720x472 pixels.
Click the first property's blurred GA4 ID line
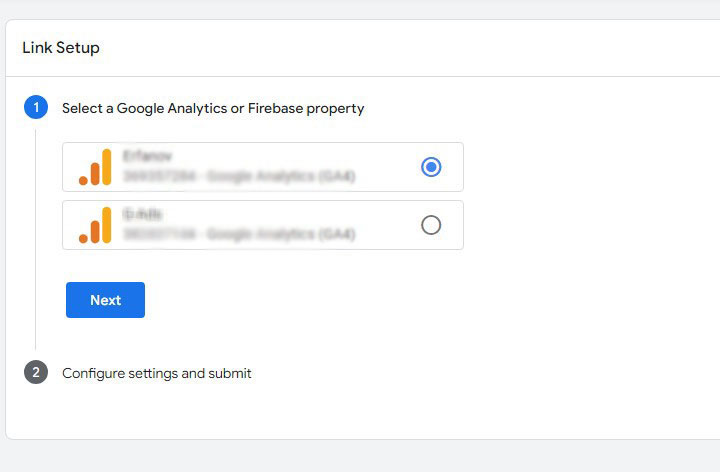click(239, 176)
